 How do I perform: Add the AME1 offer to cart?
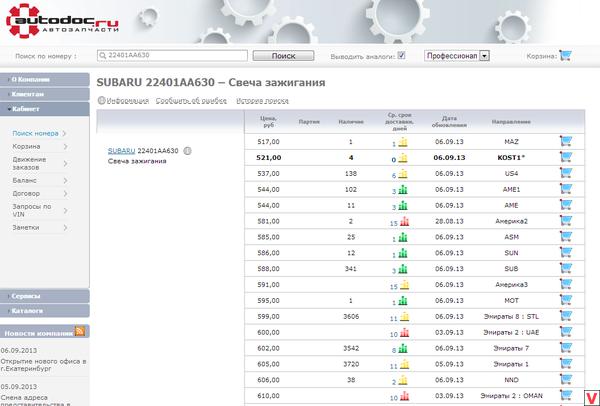pos(566,189)
